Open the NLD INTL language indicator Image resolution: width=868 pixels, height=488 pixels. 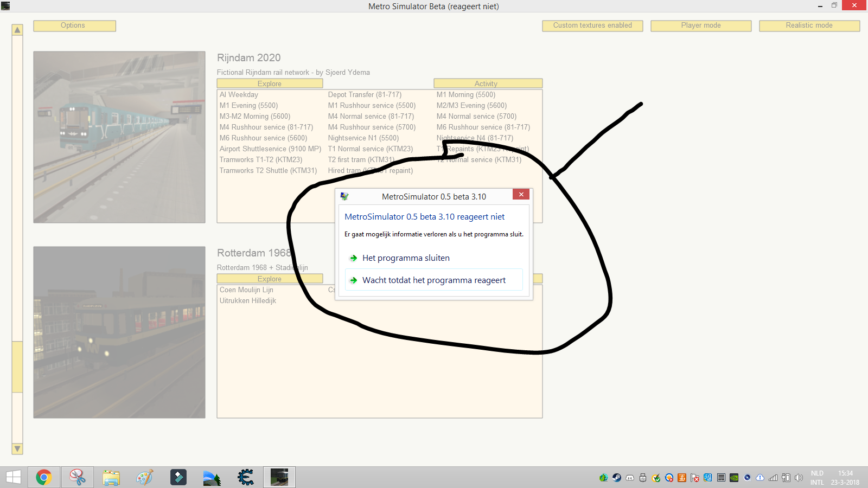click(817, 478)
